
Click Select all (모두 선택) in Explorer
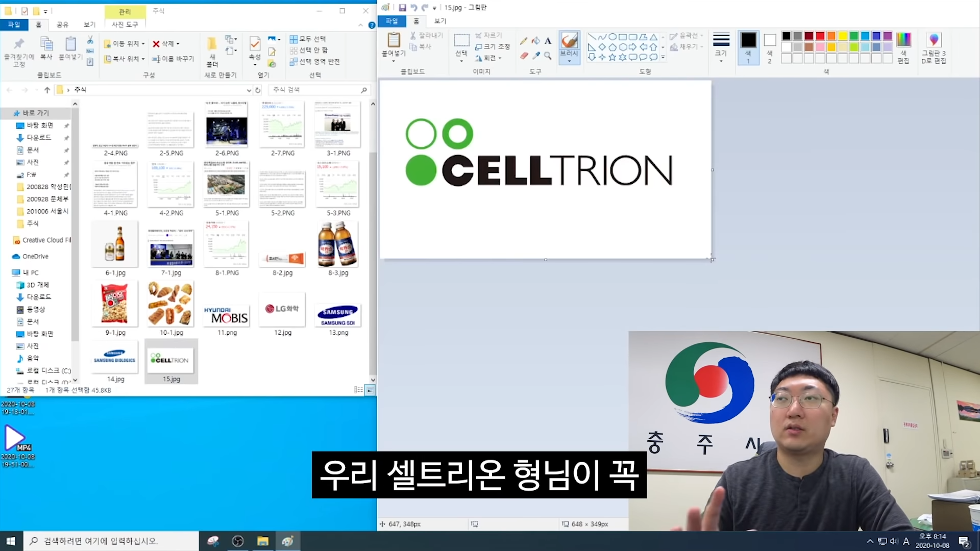(x=308, y=39)
